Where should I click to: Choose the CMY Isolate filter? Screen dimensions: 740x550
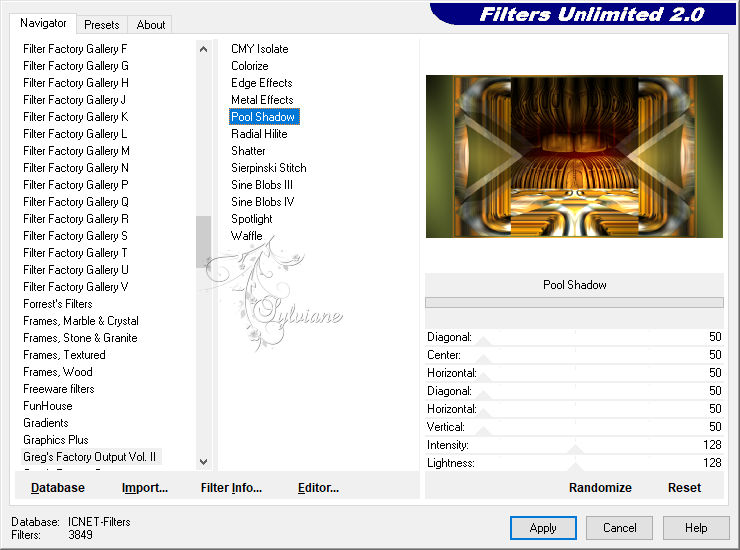pyautogui.click(x=260, y=49)
